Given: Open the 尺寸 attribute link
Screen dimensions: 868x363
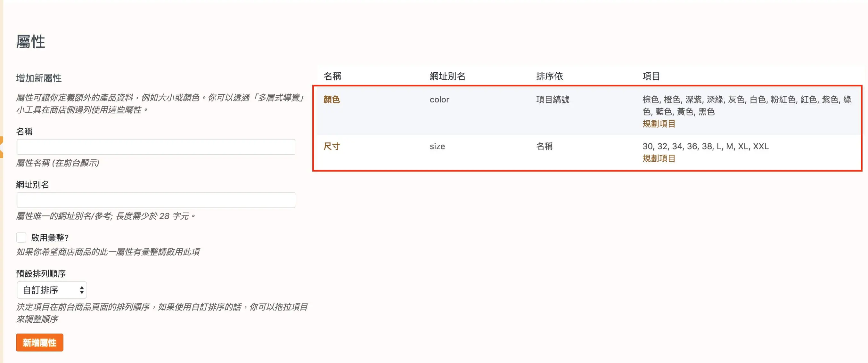Looking at the screenshot, I should pyautogui.click(x=332, y=146).
